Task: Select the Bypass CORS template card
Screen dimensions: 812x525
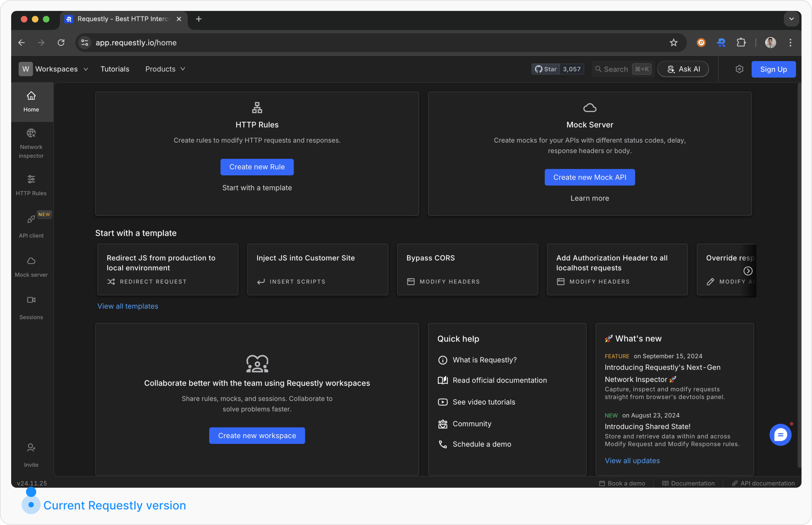Action: (x=467, y=269)
